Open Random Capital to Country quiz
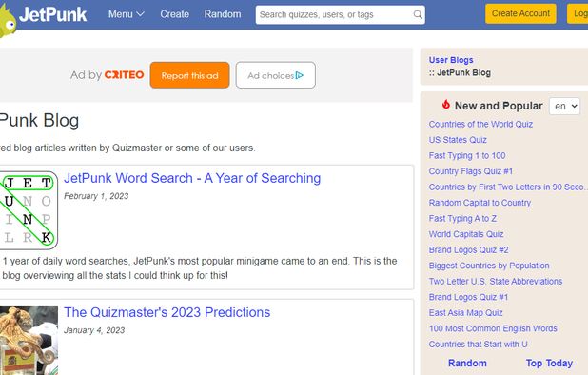The height and width of the screenshot is (375, 588). (480, 203)
